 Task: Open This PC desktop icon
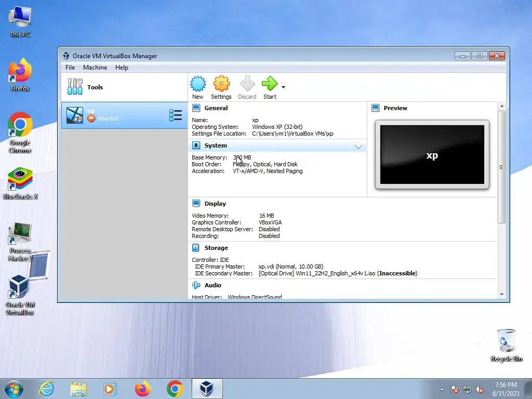tap(20, 21)
